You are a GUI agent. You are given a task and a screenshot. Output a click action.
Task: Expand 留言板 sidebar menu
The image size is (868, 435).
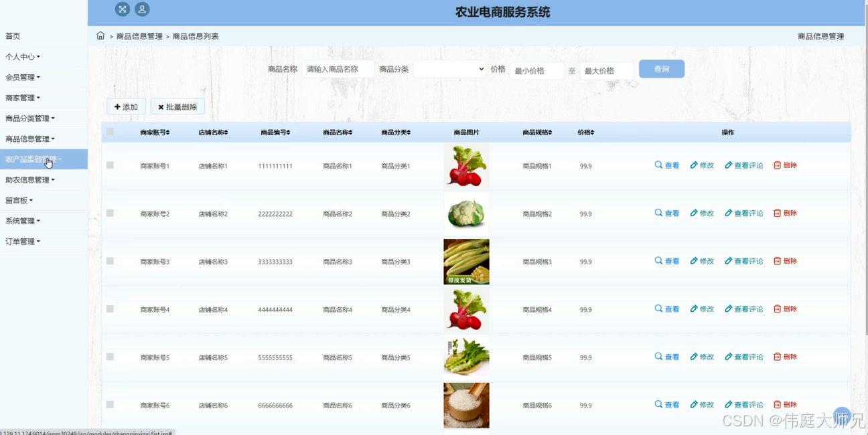tap(19, 200)
